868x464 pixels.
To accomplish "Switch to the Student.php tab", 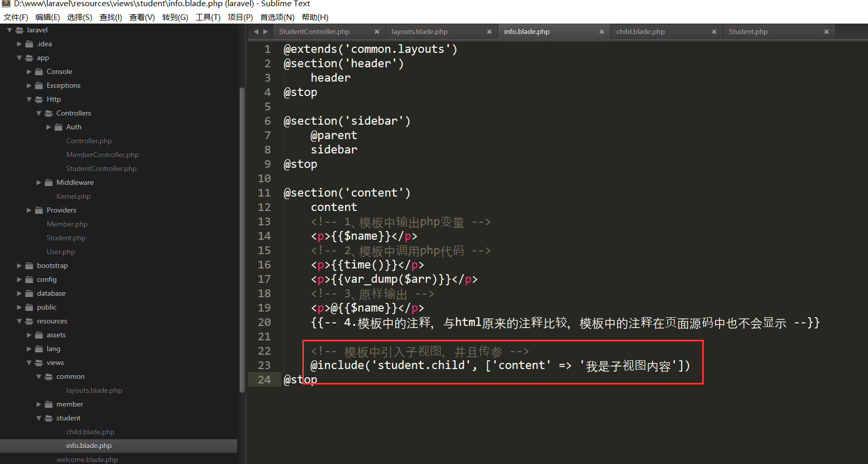I will coord(778,32).
